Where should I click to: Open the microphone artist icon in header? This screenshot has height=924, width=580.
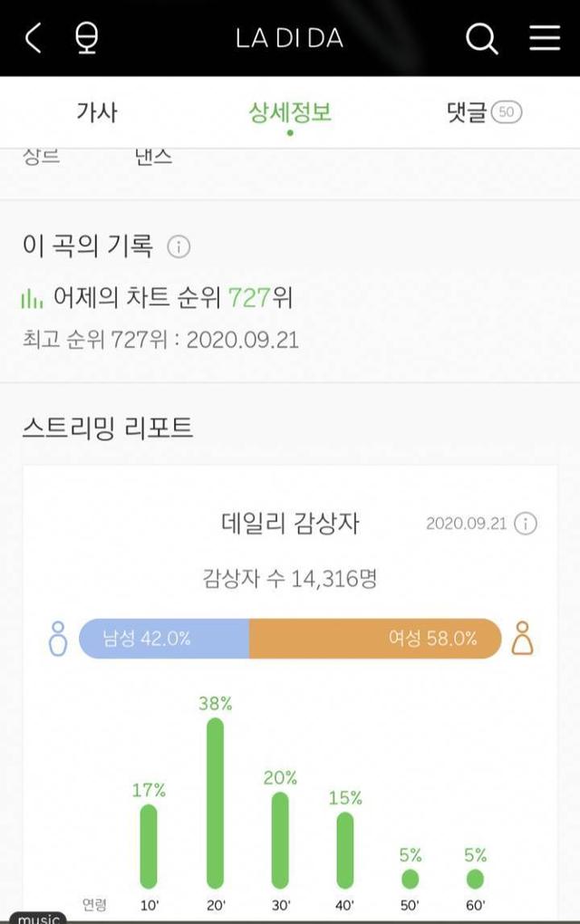pyautogui.click(x=87, y=38)
